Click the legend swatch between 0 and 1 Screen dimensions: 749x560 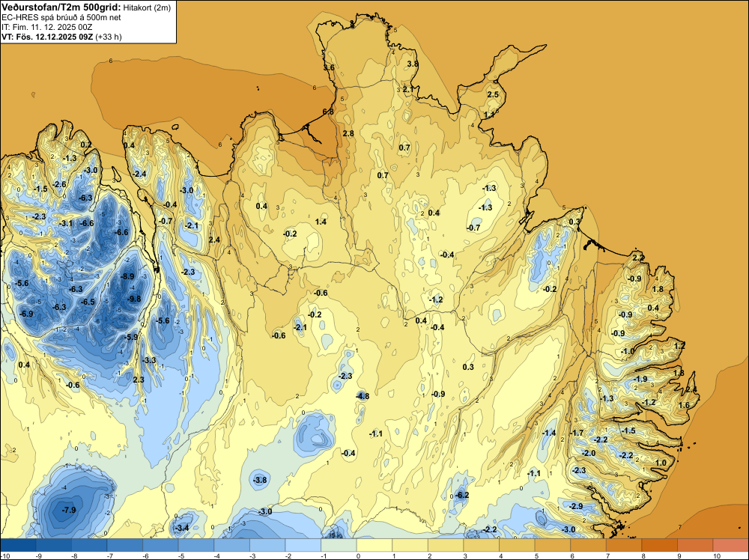click(x=374, y=545)
